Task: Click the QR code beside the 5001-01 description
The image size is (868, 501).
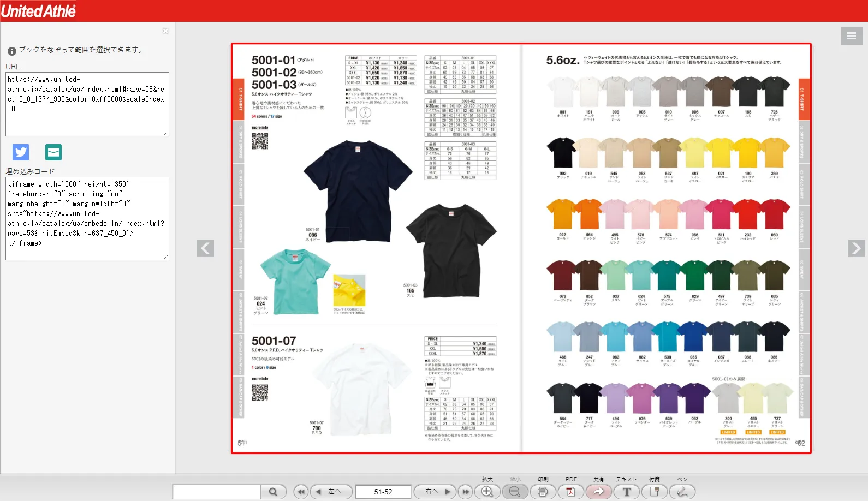Action: [x=260, y=141]
